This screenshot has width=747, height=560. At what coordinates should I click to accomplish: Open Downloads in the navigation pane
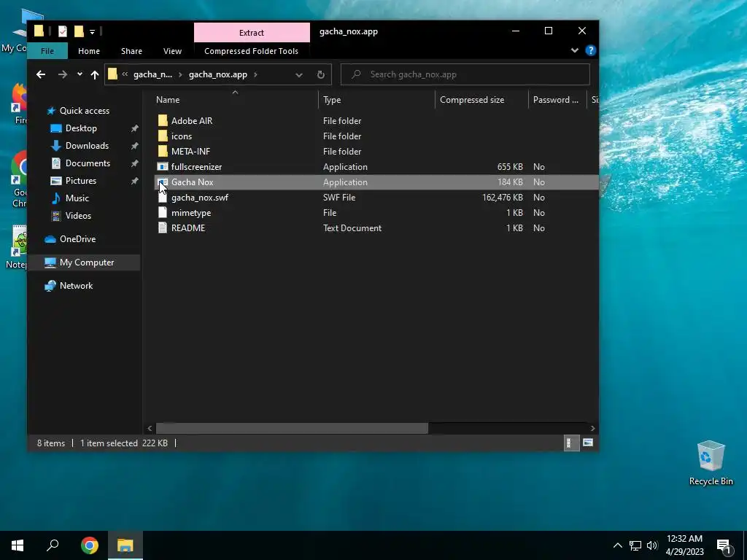(x=87, y=146)
